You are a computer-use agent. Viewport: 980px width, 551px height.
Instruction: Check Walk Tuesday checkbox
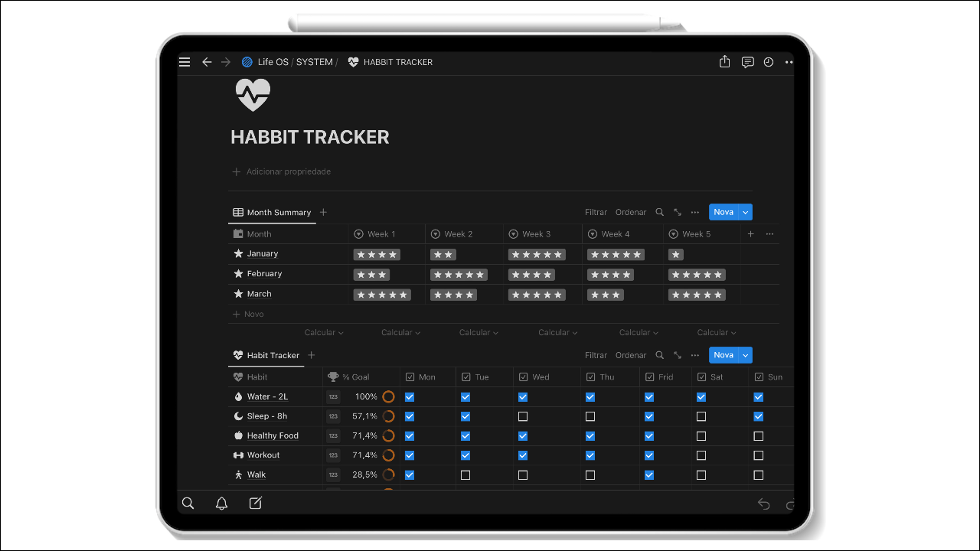[465, 475]
